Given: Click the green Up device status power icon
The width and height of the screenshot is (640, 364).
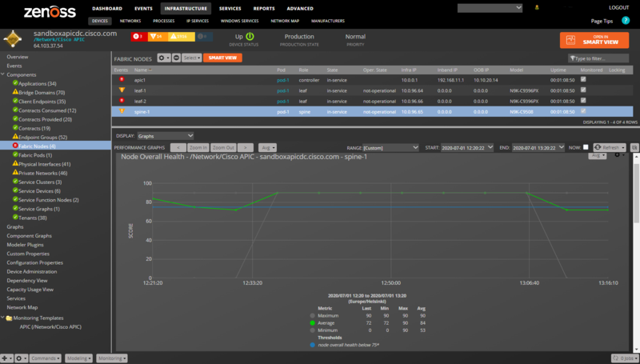Looking at the screenshot, I should point(250,36).
